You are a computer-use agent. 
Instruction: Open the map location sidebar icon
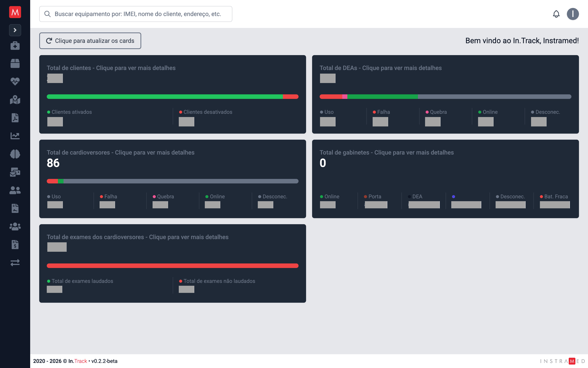pyautogui.click(x=15, y=100)
